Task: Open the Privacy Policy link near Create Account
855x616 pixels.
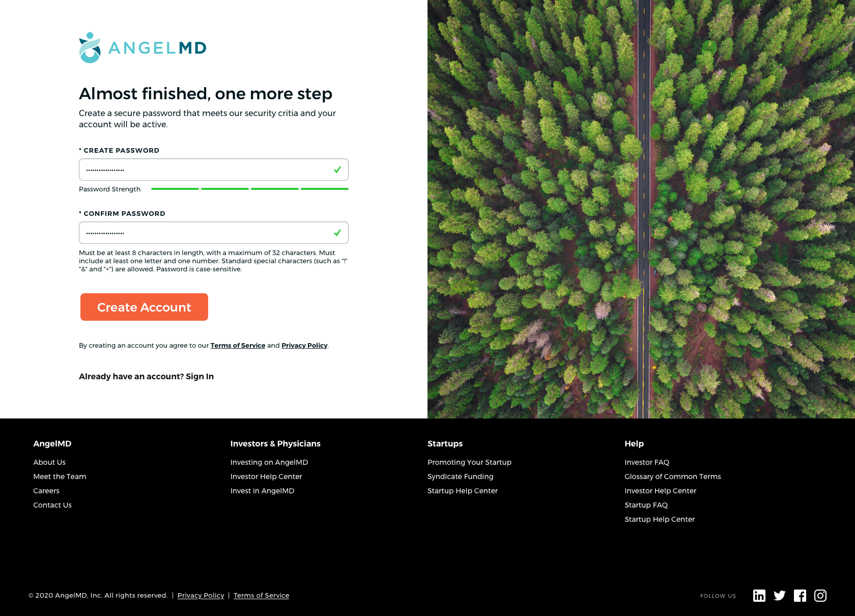Action: pyautogui.click(x=304, y=345)
